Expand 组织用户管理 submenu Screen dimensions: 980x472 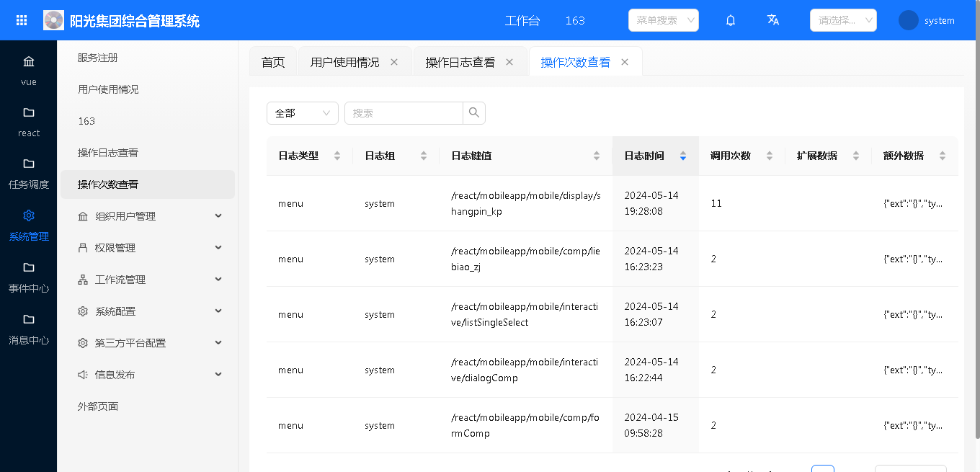point(148,216)
